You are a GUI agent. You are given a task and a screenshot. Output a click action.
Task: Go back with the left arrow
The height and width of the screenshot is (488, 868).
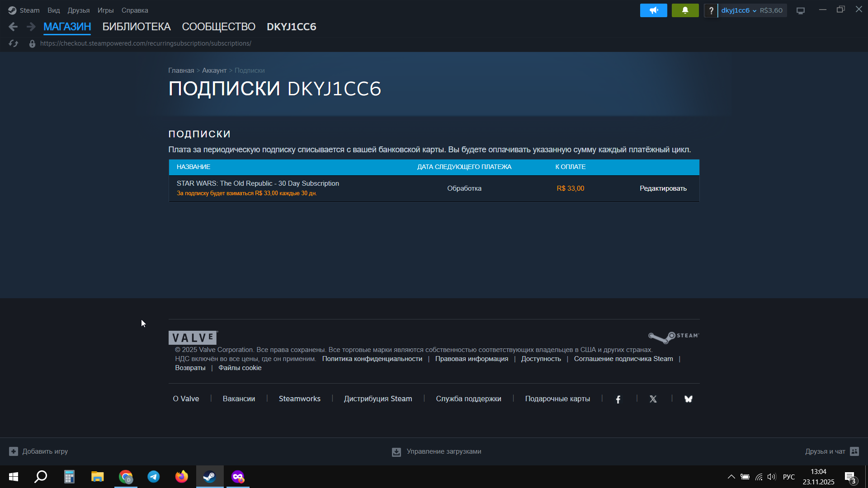pyautogui.click(x=13, y=27)
